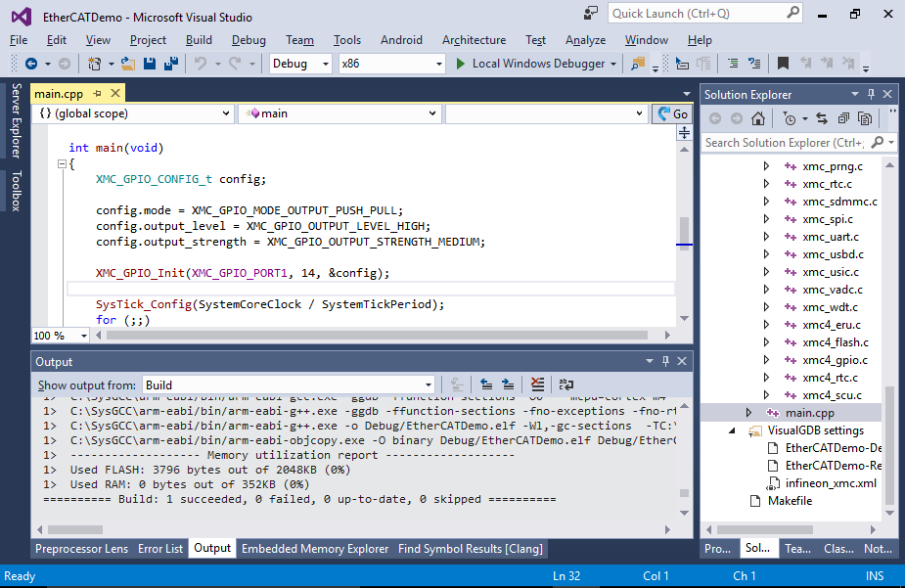Open the Server Explorer side tab
The width and height of the screenshot is (905, 588).
pyautogui.click(x=17, y=120)
